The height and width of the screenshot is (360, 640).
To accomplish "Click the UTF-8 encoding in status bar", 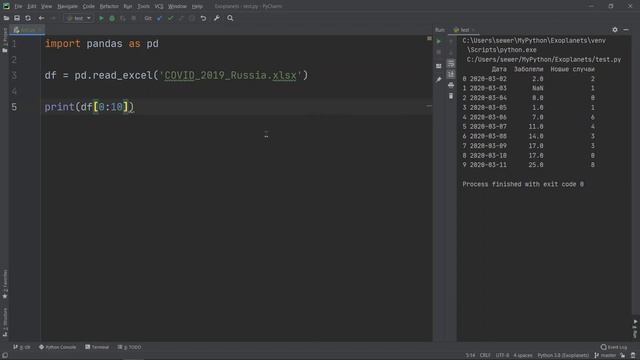I will point(502,356).
